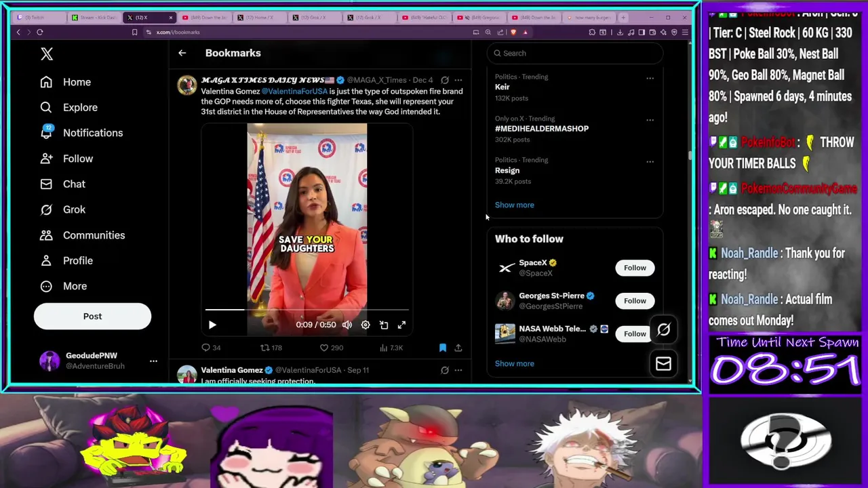This screenshot has height=488, width=868.
Task: Open browser downloads icon
Action: (x=620, y=32)
